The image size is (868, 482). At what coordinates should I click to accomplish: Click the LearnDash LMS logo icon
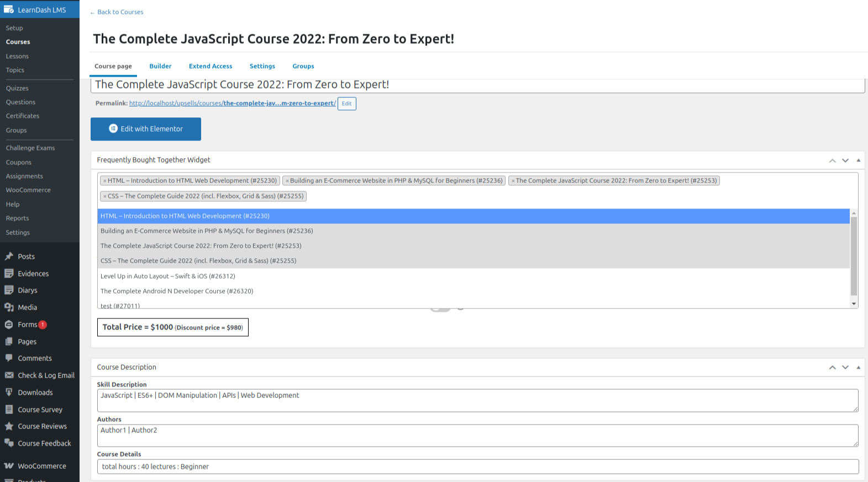coord(9,9)
